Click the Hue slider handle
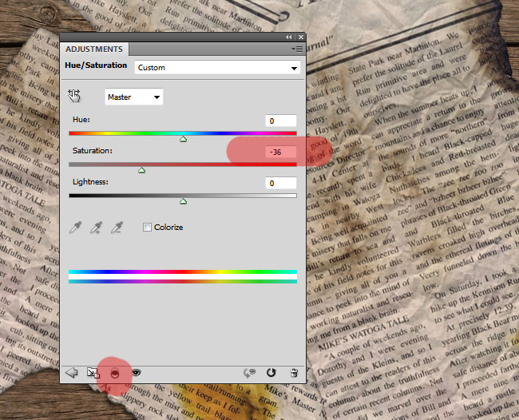519x420 pixels. [x=183, y=140]
